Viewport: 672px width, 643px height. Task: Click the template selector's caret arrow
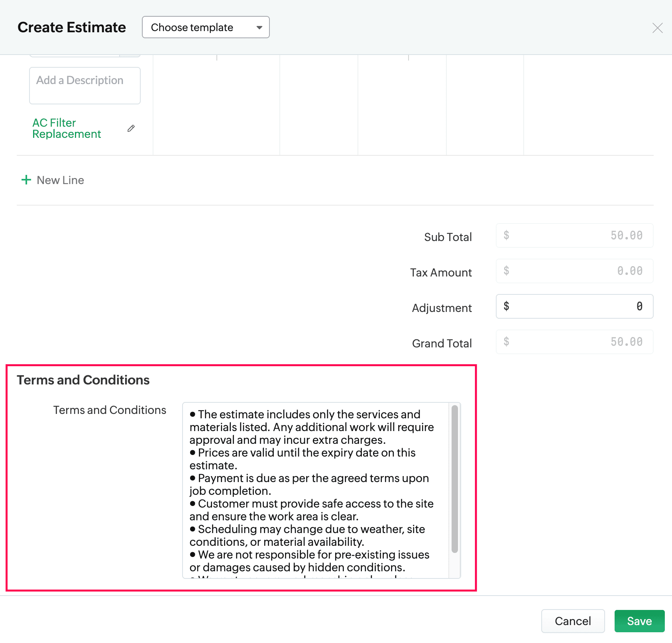click(x=259, y=27)
